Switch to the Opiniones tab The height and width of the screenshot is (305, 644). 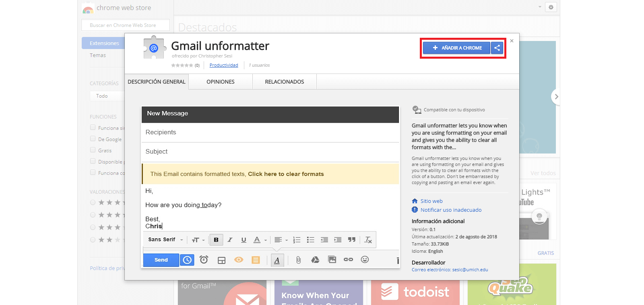(x=221, y=82)
